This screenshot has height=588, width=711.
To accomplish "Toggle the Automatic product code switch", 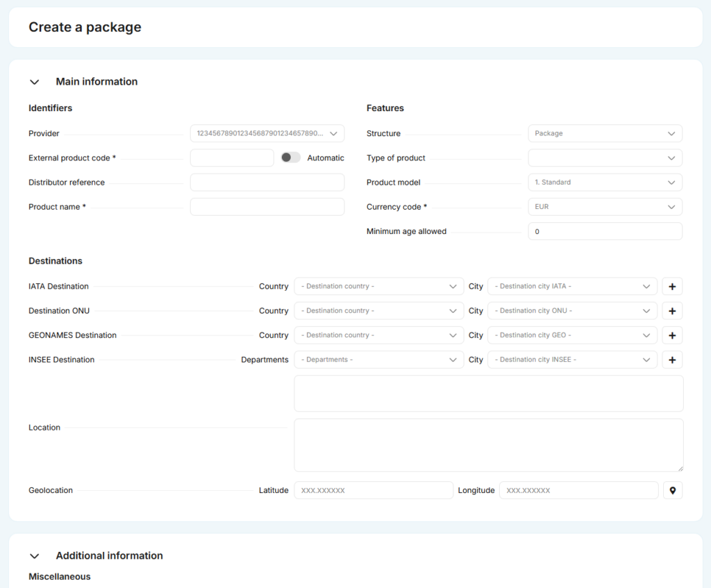I will pyautogui.click(x=290, y=158).
